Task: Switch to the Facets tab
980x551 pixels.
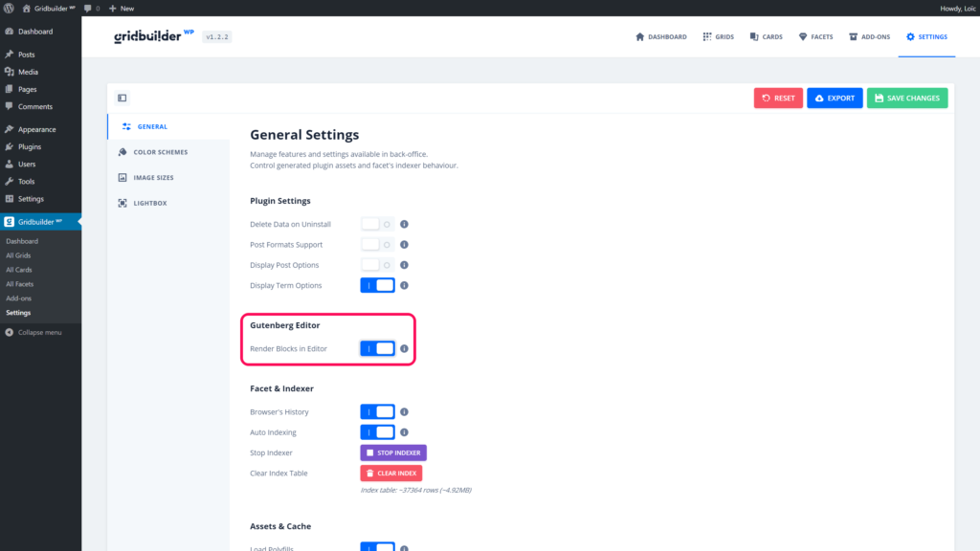Action: pos(815,37)
